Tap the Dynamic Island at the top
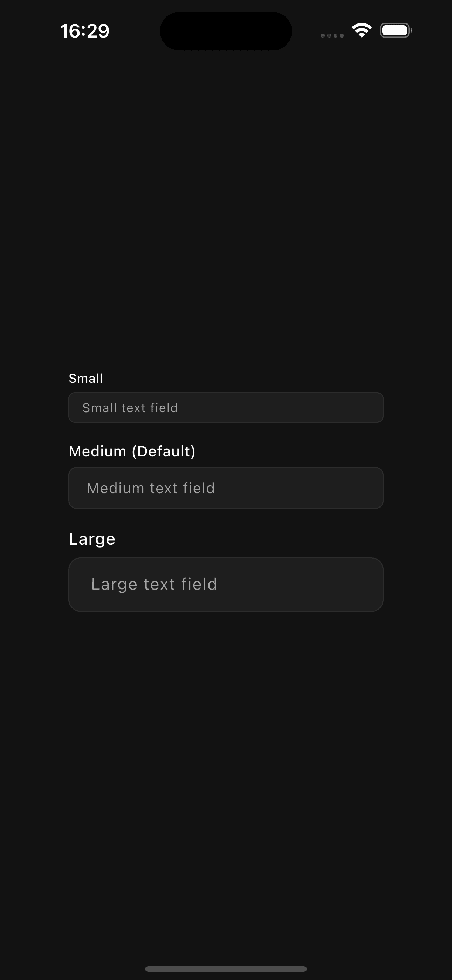 click(x=226, y=30)
